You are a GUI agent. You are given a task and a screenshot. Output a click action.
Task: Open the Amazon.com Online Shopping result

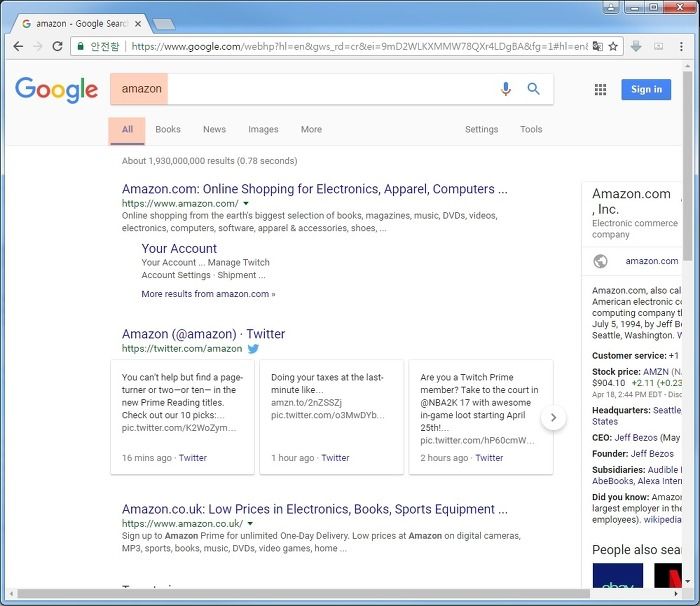[315, 189]
